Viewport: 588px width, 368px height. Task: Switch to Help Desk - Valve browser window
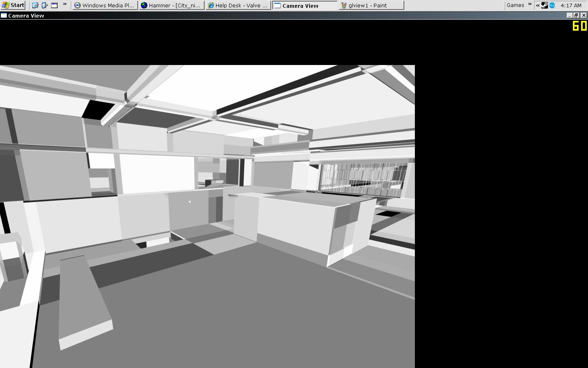tap(238, 5)
